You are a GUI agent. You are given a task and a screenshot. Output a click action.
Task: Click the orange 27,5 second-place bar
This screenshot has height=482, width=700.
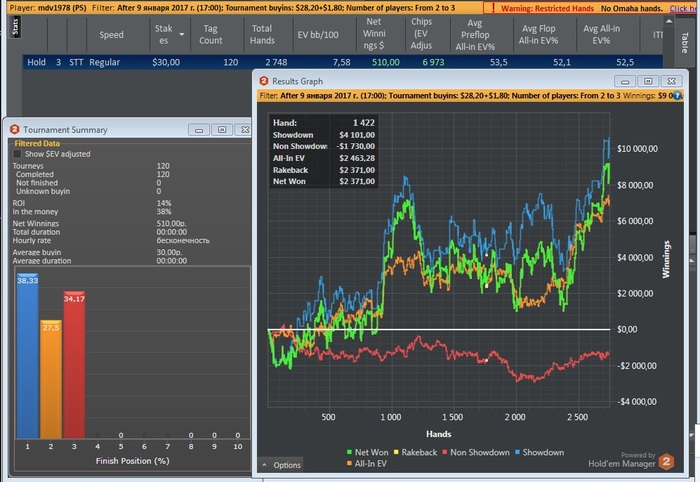click(x=51, y=379)
